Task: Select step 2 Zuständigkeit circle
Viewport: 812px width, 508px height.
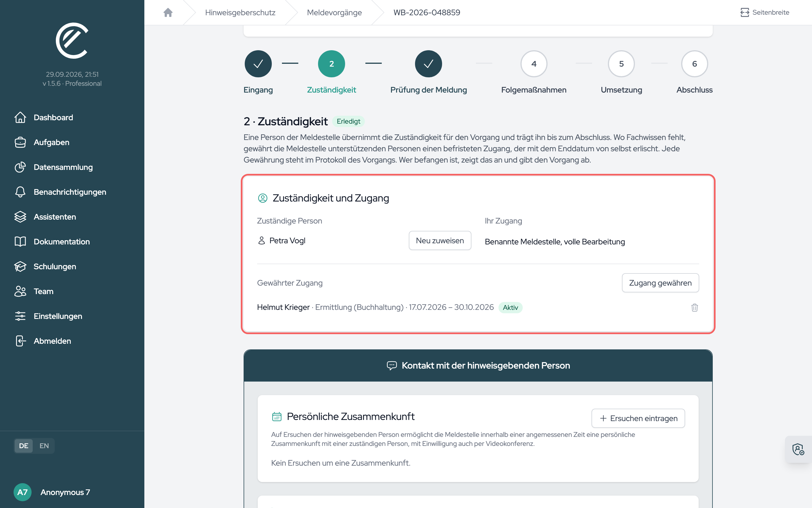Action: click(x=332, y=64)
